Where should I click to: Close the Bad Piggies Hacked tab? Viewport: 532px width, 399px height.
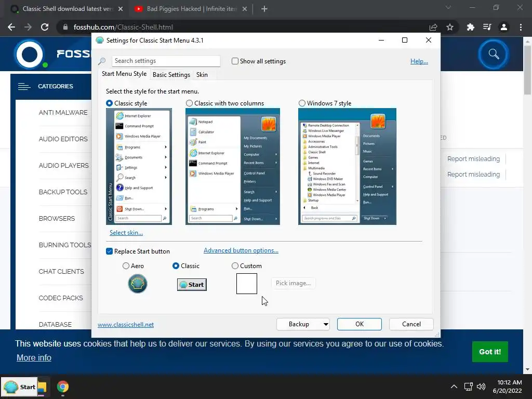pos(245,9)
